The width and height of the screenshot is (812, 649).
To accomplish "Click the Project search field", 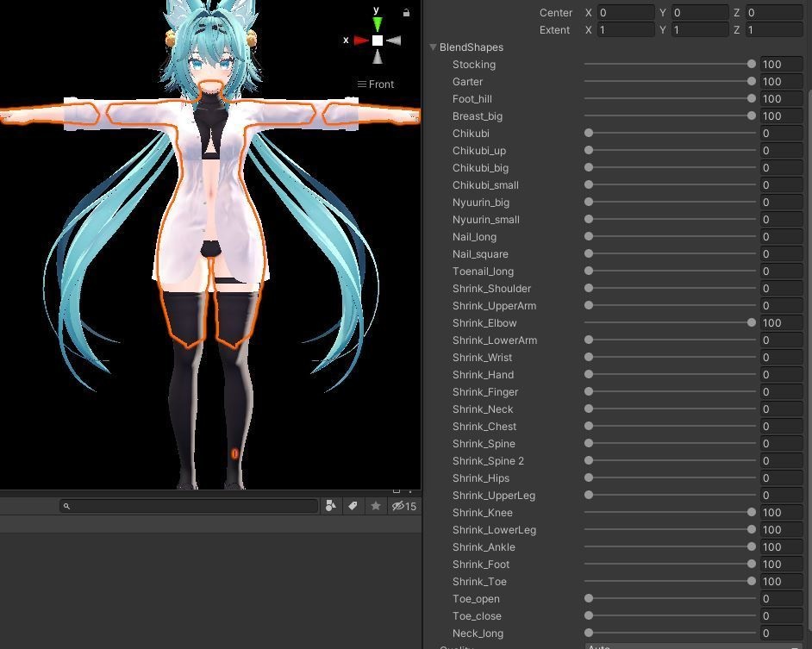I will point(189,506).
